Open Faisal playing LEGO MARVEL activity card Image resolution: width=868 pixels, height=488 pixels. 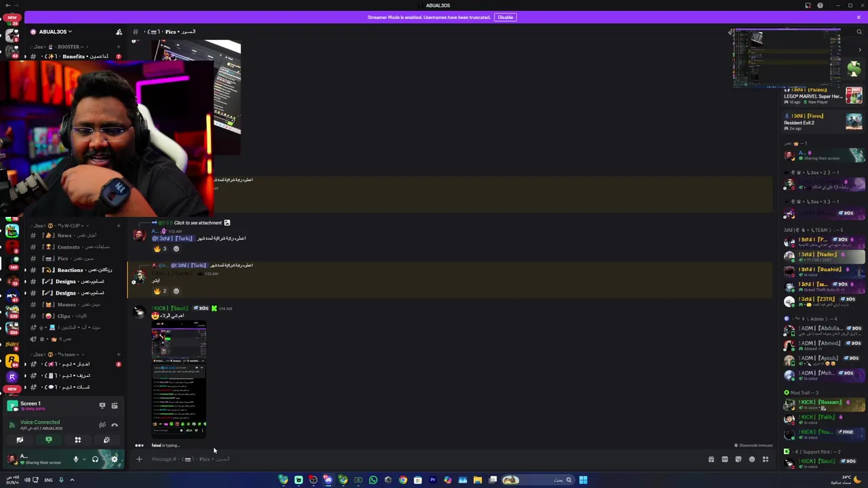coord(823,96)
